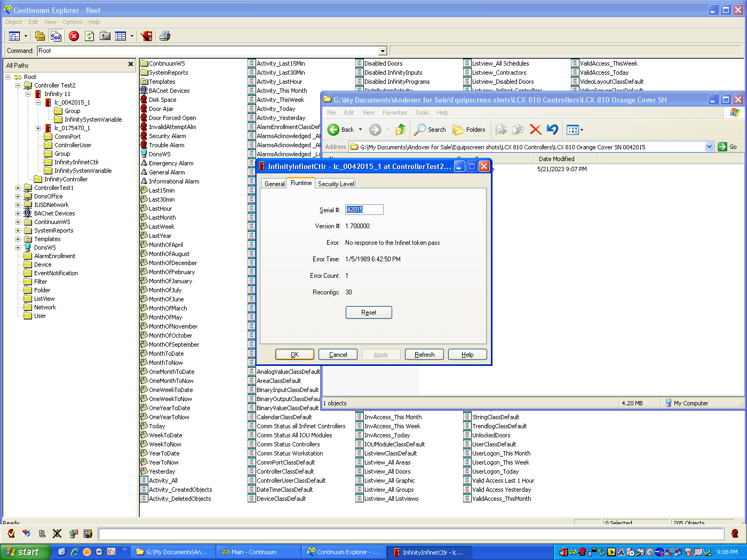This screenshot has height=560, width=747.
Task: Collapse the Root tree node
Action: pos(8,77)
